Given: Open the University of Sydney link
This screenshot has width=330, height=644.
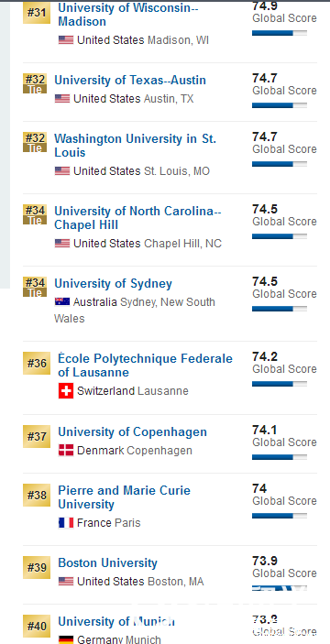Looking at the screenshot, I should click(113, 283).
